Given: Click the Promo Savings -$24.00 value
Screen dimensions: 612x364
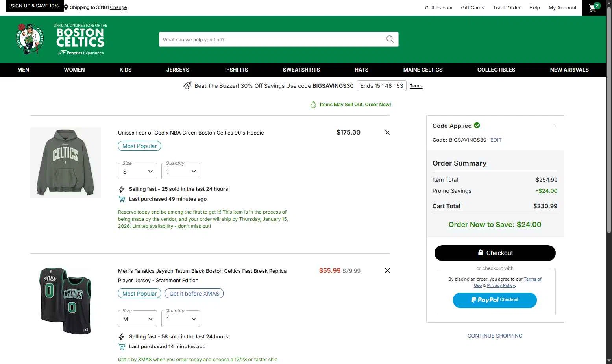Looking at the screenshot, I should pyautogui.click(x=547, y=191).
